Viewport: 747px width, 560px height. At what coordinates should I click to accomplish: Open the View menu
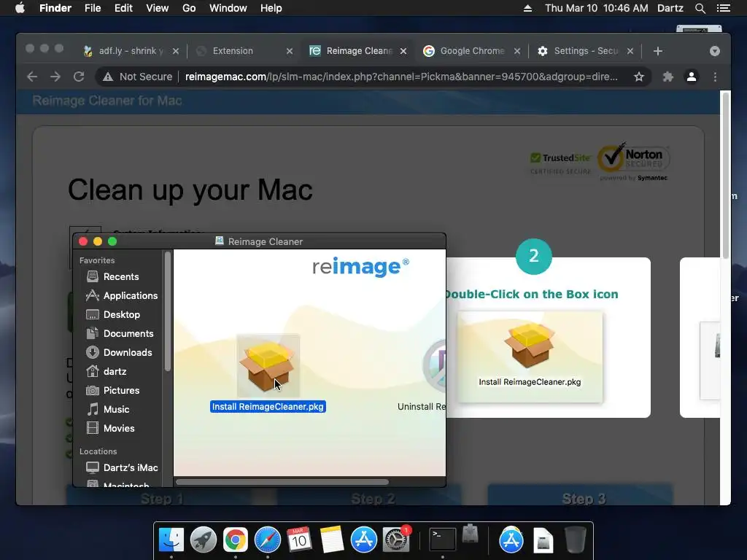(158, 8)
